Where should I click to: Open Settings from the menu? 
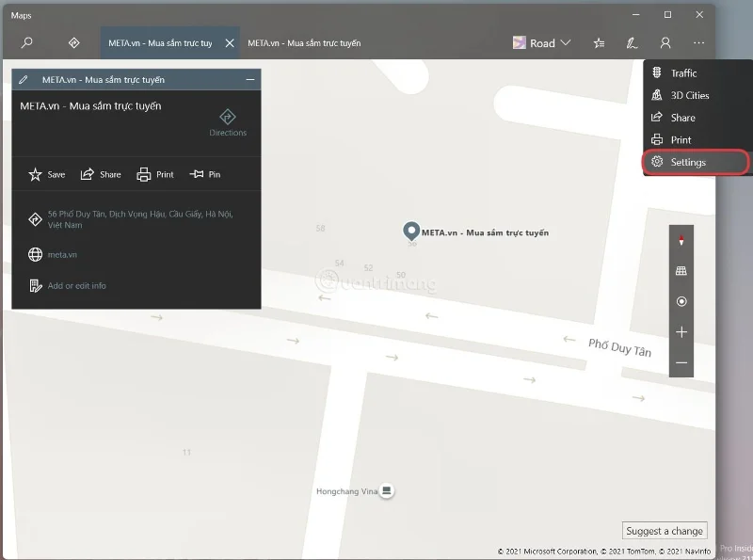(696, 162)
